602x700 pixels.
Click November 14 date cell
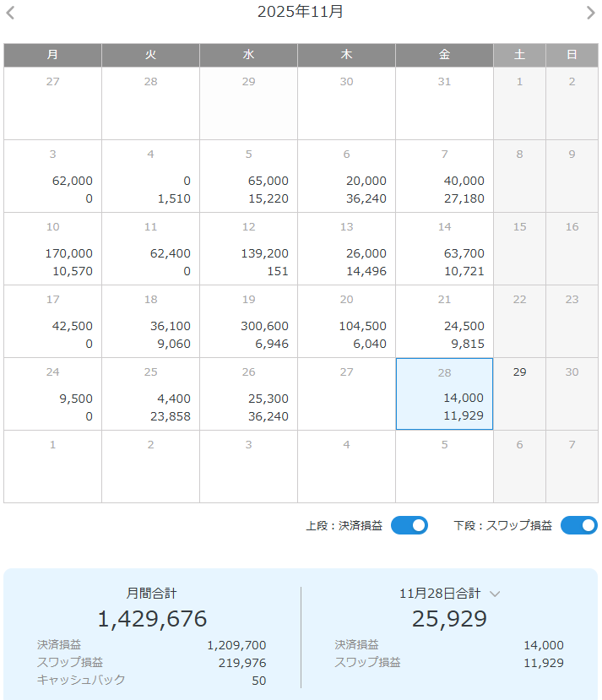(444, 249)
